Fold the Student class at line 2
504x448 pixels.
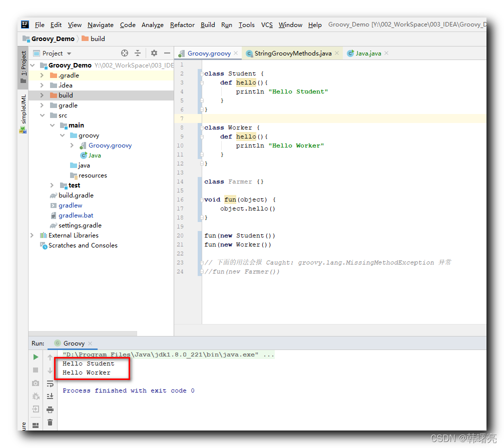click(202, 73)
